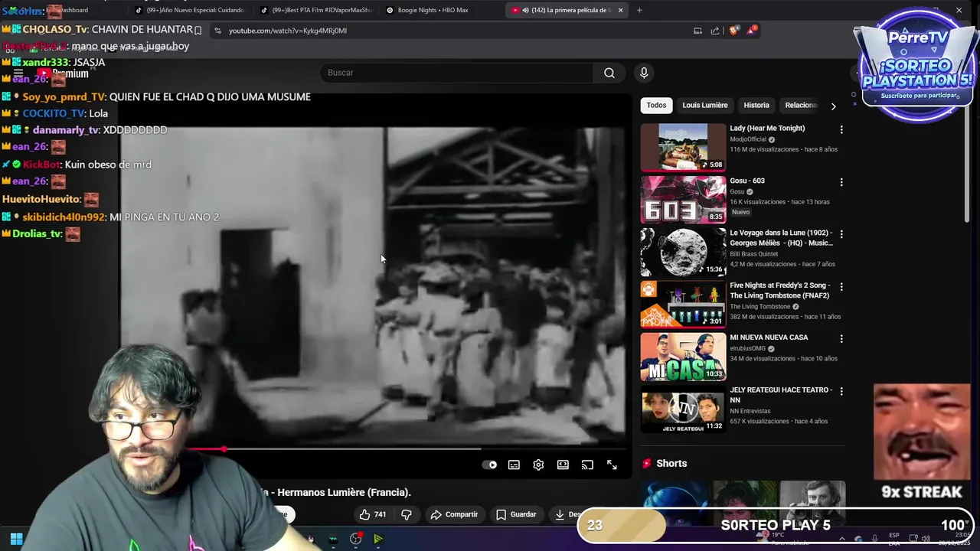The width and height of the screenshot is (980, 551).
Task: Open MI NUEVA NUEVA CASA thumbnail
Action: (x=683, y=357)
